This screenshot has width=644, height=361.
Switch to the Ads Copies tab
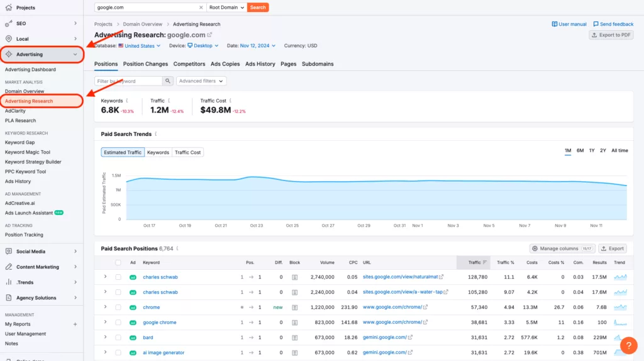pyautogui.click(x=225, y=64)
